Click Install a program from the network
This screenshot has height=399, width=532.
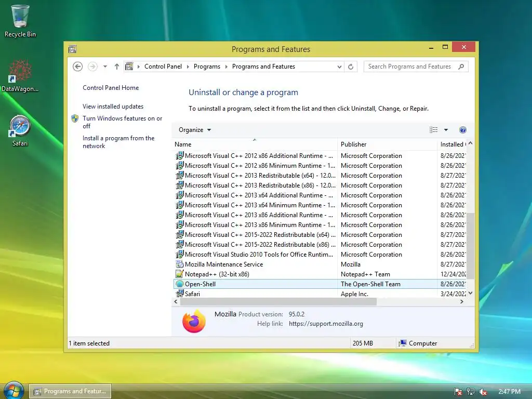click(x=118, y=142)
